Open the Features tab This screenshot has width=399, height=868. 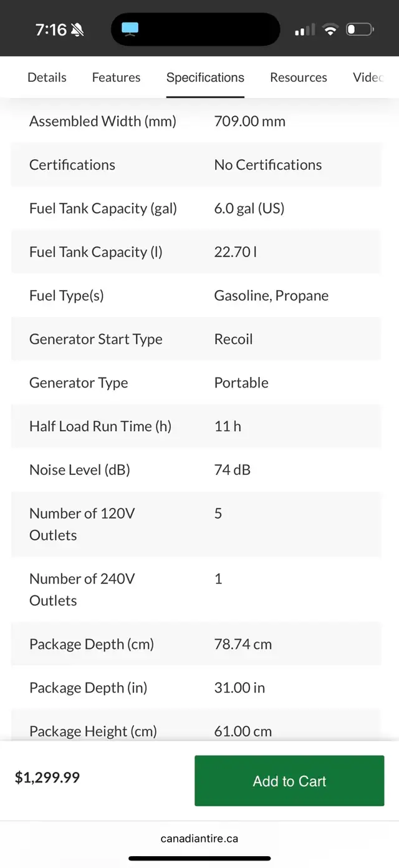click(116, 77)
